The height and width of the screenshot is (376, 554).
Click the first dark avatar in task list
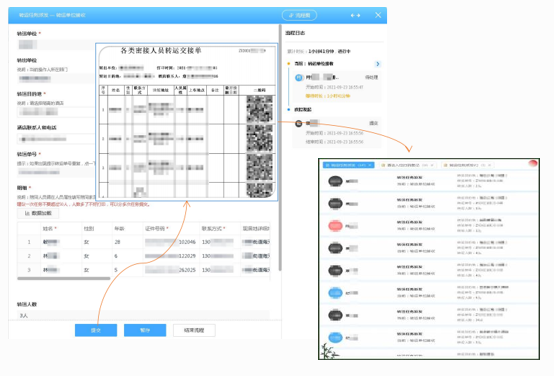click(335, 181)
